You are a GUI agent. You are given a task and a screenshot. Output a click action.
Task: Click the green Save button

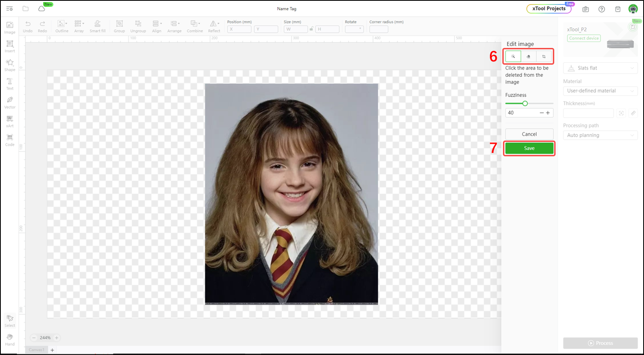(x=529, y=148)
